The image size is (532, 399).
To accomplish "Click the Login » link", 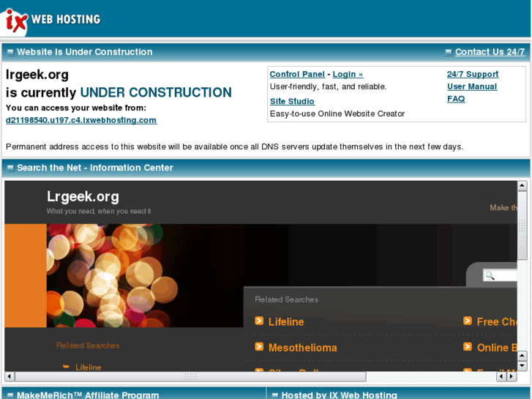I will [348, 74].
